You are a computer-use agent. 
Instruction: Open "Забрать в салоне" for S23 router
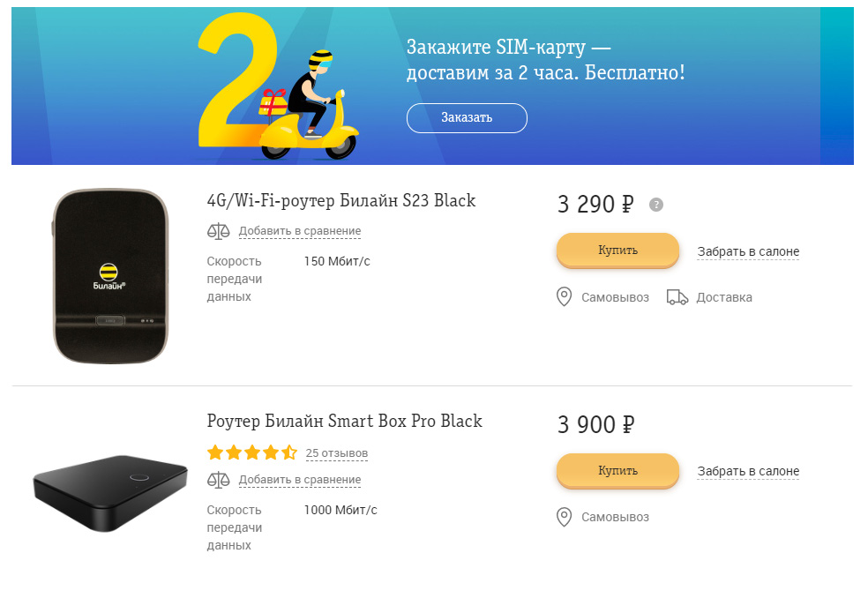(748, 251)
